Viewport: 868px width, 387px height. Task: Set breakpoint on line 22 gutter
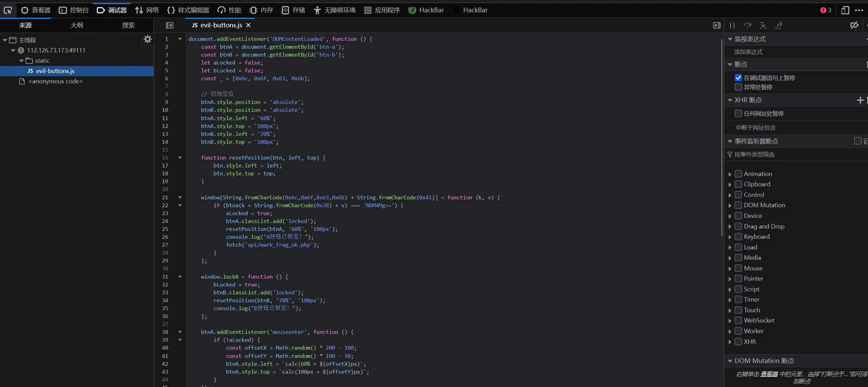(165, 205)
